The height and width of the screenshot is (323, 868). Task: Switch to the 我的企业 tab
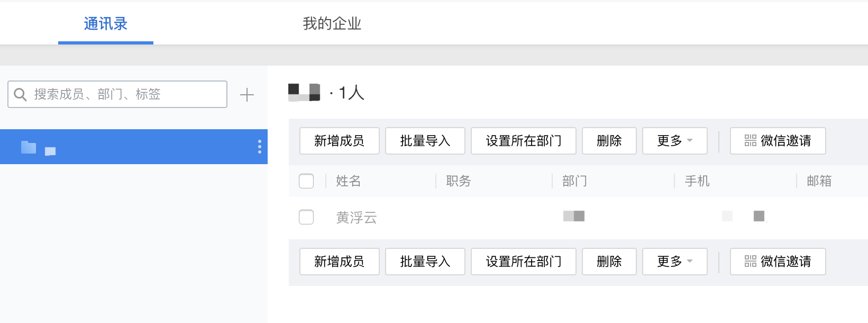pyautogui.click(x=332, y=23)
